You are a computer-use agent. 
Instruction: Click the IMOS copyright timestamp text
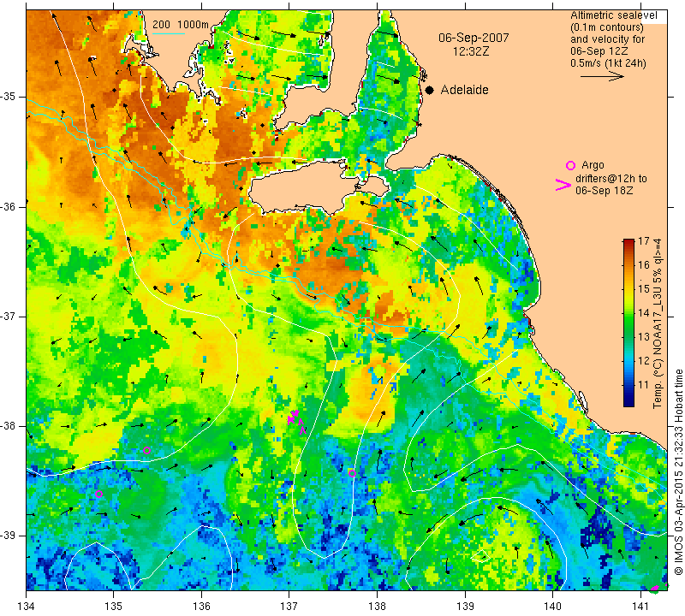point(678,472)
